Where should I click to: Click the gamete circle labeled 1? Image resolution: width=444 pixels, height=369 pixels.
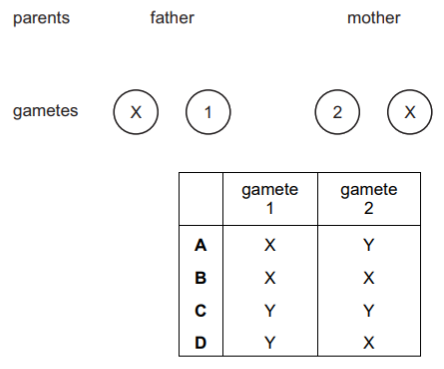[208, 112]
